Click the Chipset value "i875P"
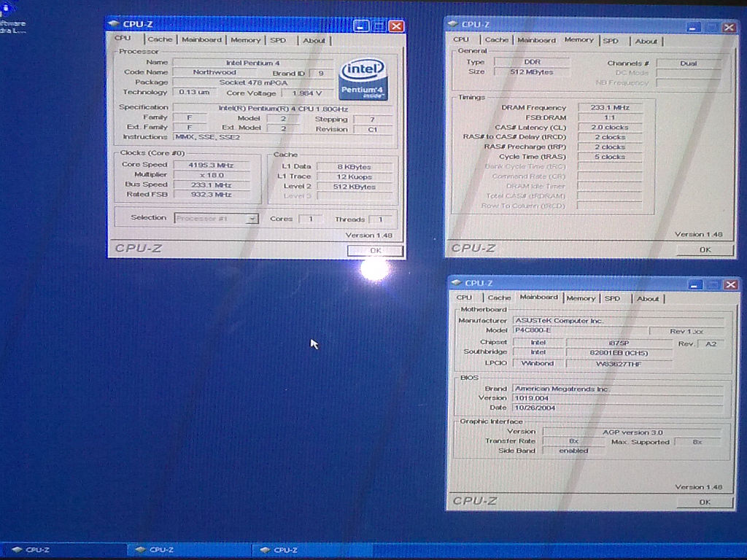Viewport: 747px width, 560px height. coord(619,343)
